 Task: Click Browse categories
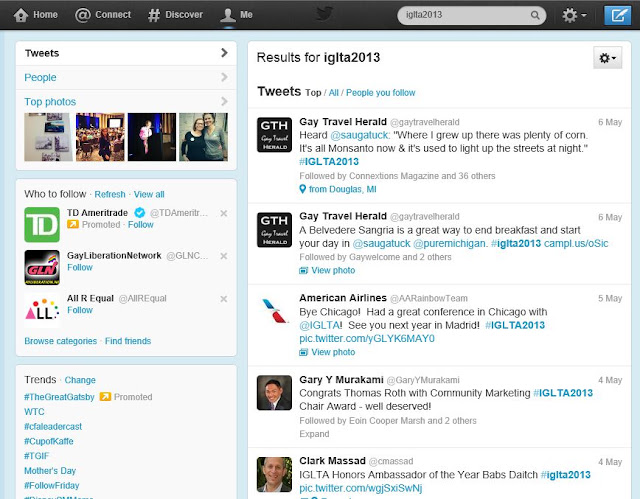coord(60,341)
